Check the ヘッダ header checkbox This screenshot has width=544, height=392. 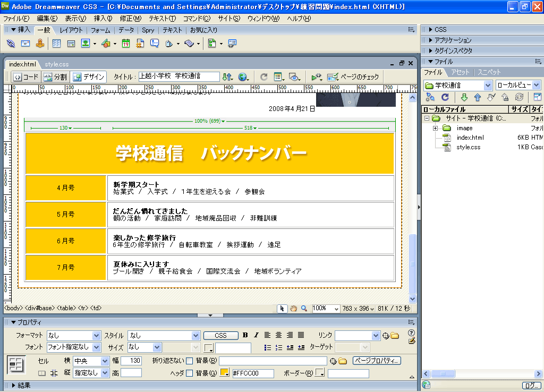pos(189,373)
